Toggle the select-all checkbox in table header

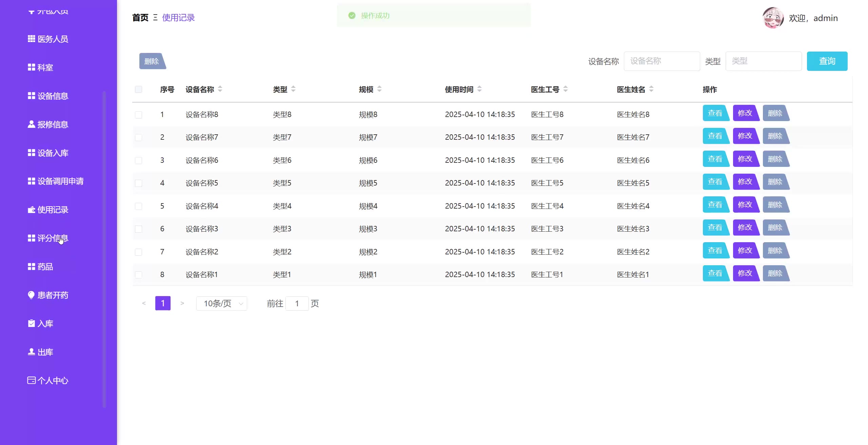tap(138, 89)
